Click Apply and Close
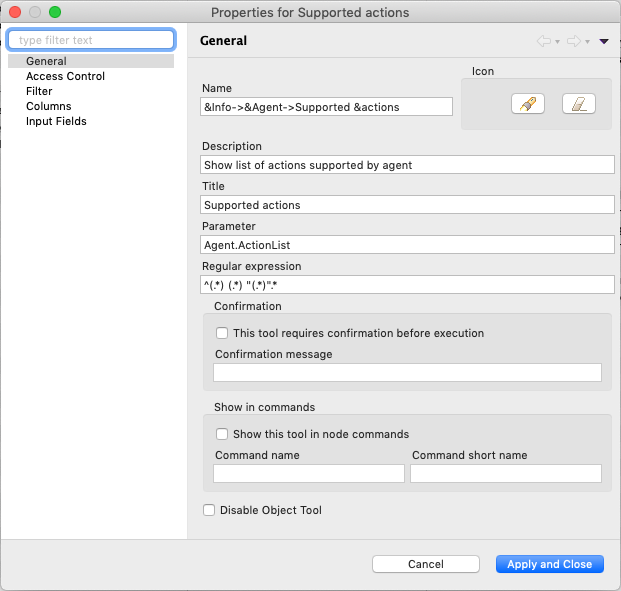Viewport: 621px width, 591px height. point(549,564)
